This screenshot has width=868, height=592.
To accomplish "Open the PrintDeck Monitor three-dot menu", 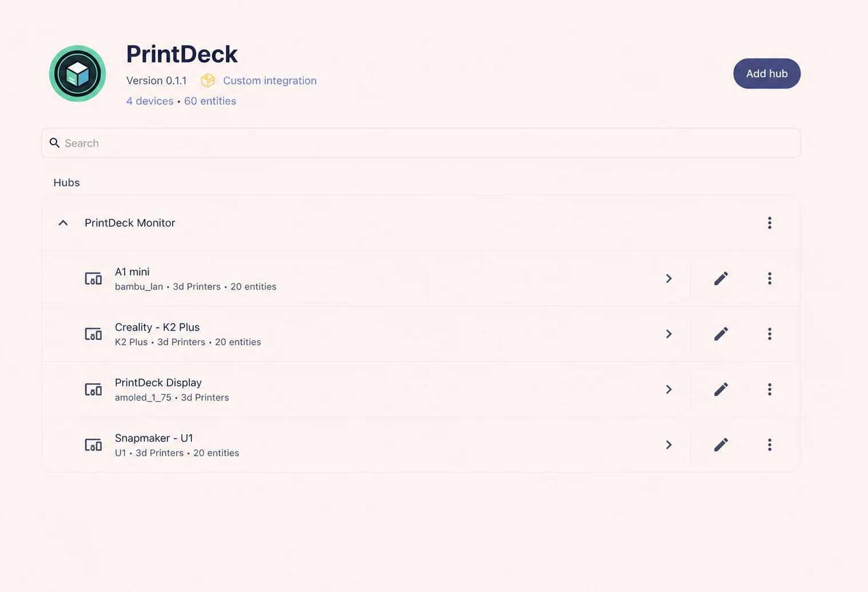I will [x=770, y=223].
